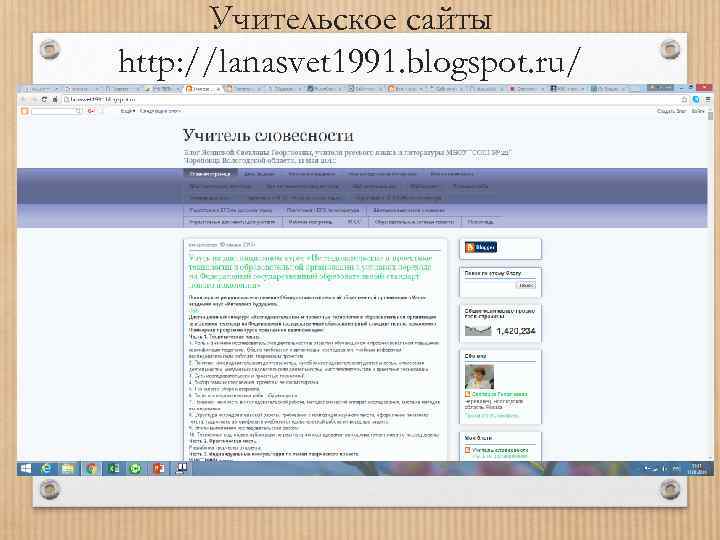The width and height of the screenshot is (720, 540).
Task: Close the active browser tab
Action: click(x=219, y=89)
